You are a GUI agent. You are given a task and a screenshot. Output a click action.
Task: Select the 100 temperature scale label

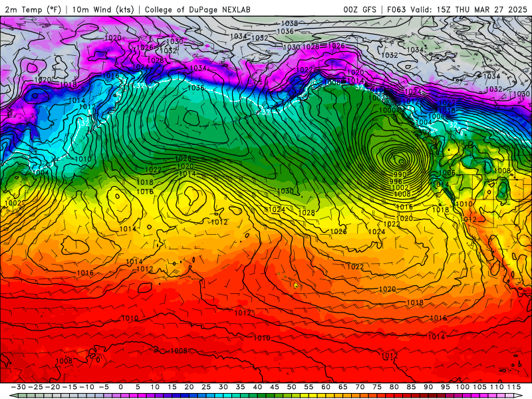click(x=462, y=387)
